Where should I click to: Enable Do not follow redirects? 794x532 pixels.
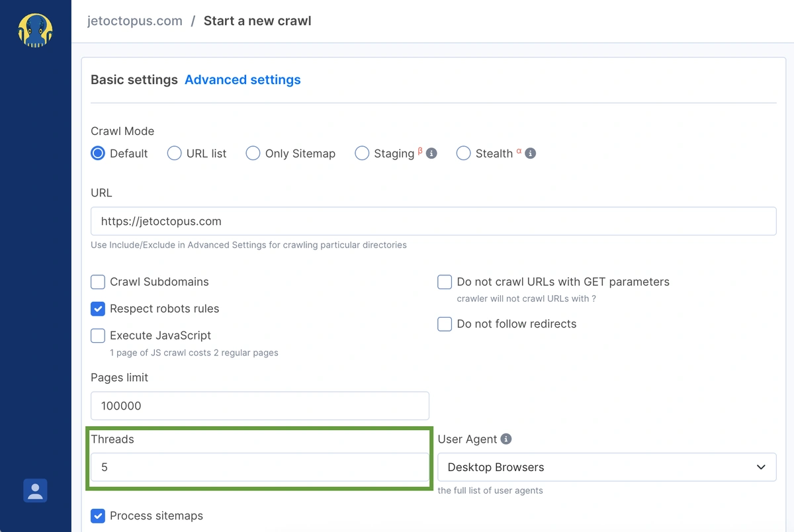click(x=445, y=324)
